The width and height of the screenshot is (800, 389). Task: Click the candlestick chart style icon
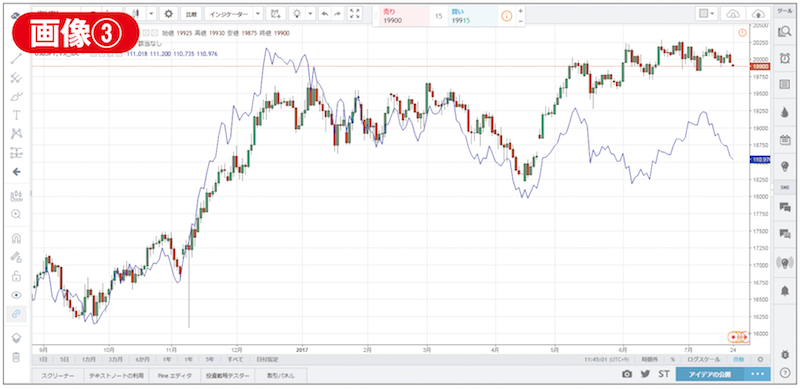(x=136, y=13)
